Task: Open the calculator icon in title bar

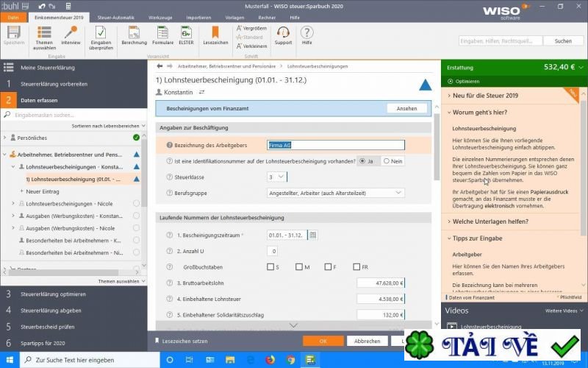Action: 68,6
